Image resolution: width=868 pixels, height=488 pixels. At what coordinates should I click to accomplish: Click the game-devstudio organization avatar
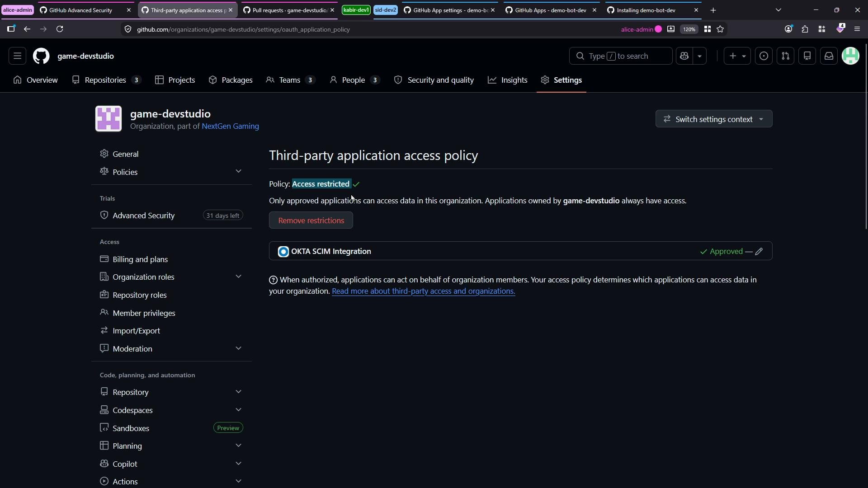(108, 119)
